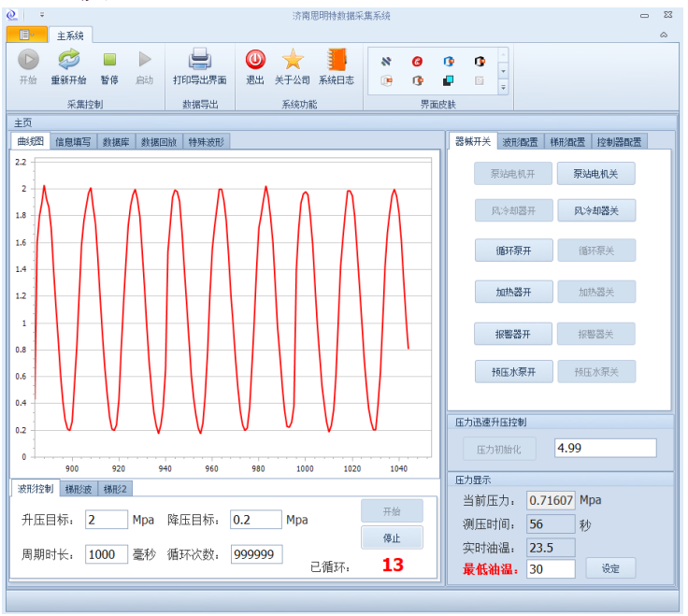Click the 周期时长 input field
This screenshot has height=616, width=688.
107,554
